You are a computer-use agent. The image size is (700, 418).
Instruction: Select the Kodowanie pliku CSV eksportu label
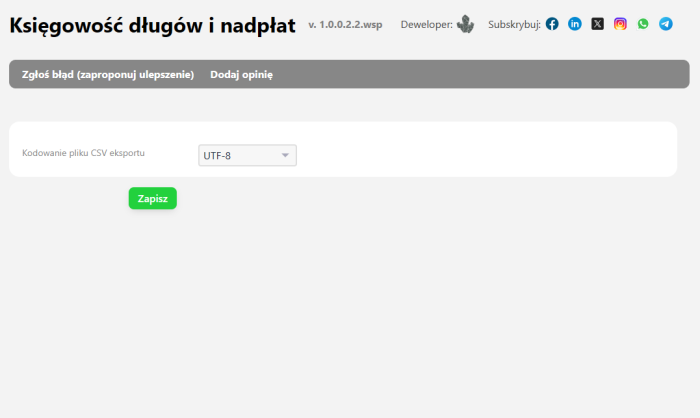click(83, 153)
